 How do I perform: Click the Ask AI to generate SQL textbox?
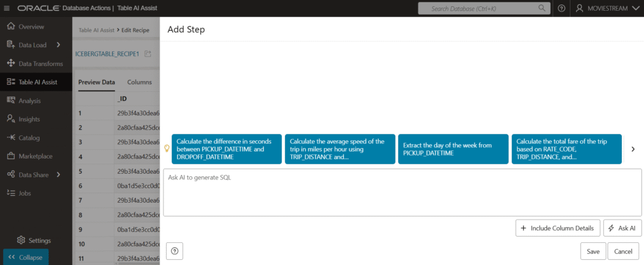pyautogui.click(x=402, y=192)
